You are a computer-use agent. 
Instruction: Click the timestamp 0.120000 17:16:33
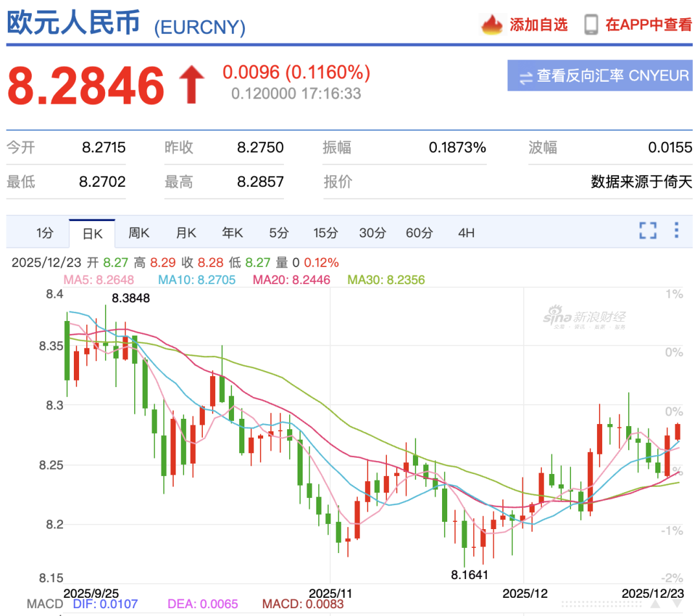(x=296, y=93)
